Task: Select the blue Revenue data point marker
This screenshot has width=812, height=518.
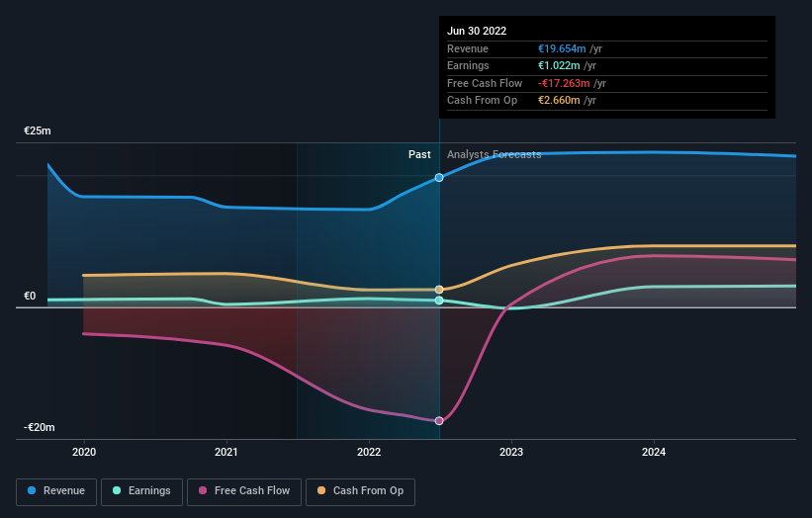Action: tap(439, 178)
